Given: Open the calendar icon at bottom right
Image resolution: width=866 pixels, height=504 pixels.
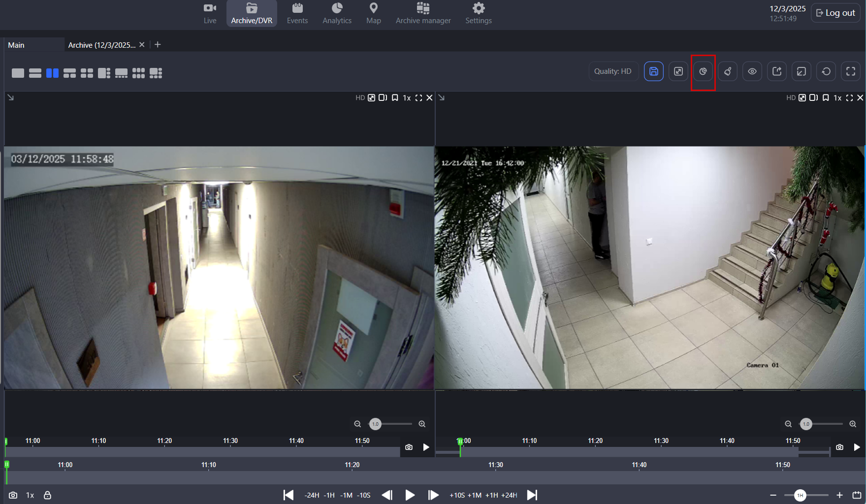Looking at the screenshot, I should click(x=857, y=495).
